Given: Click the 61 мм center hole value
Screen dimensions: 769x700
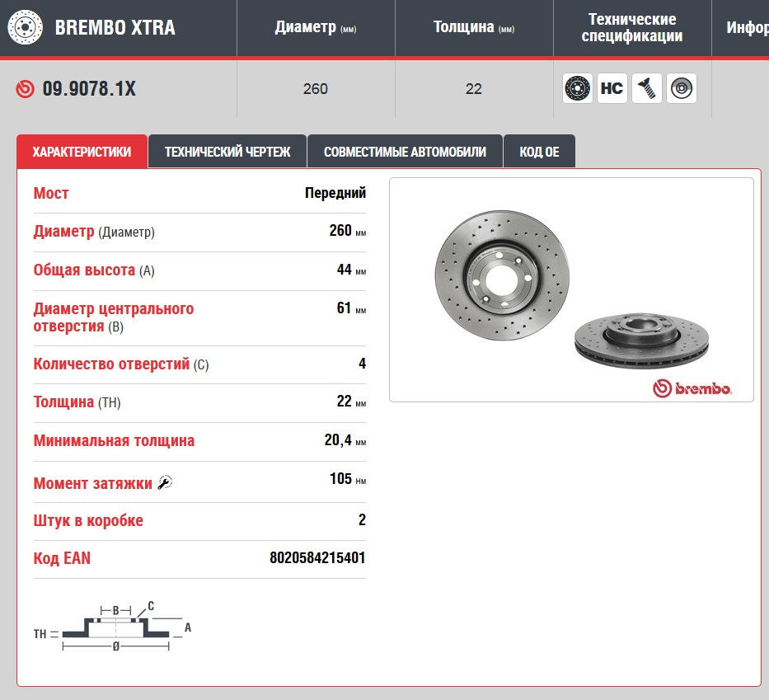Looking at the screenshot, I should [352, 308].
